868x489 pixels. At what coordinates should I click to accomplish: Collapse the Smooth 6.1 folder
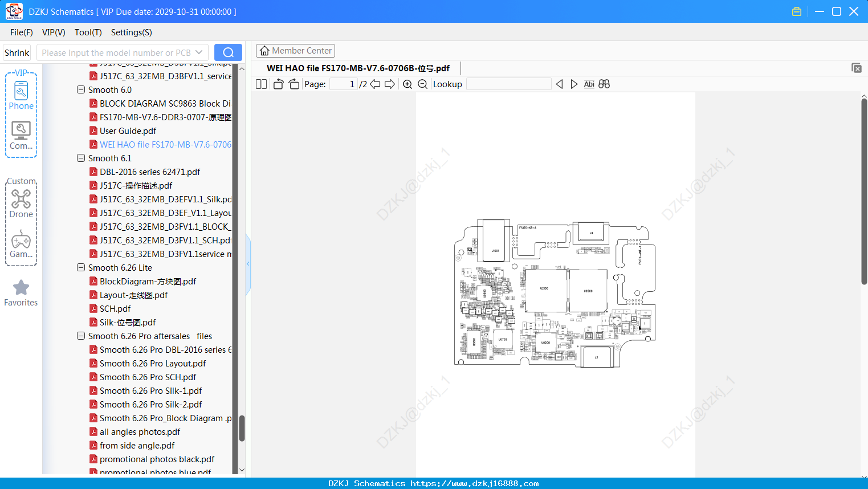pos(81,158)
